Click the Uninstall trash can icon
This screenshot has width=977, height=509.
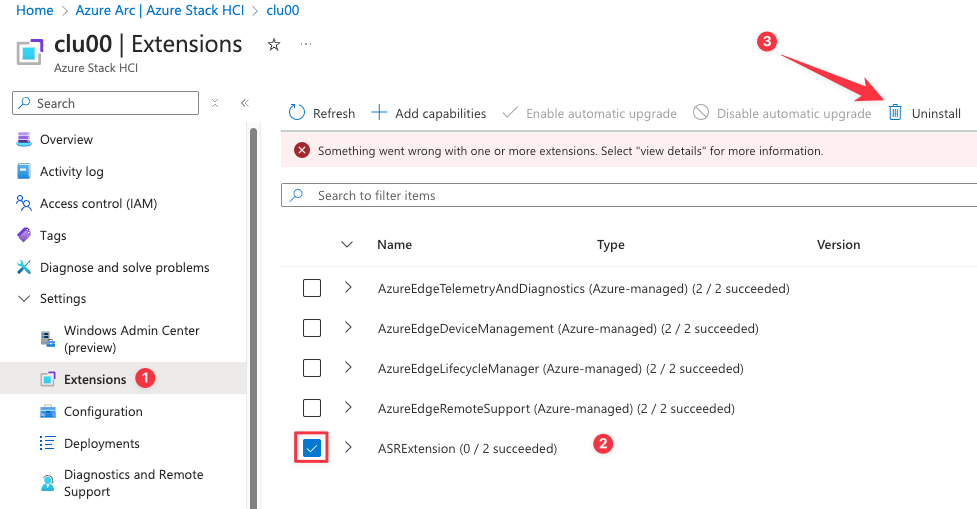point(895,112)
